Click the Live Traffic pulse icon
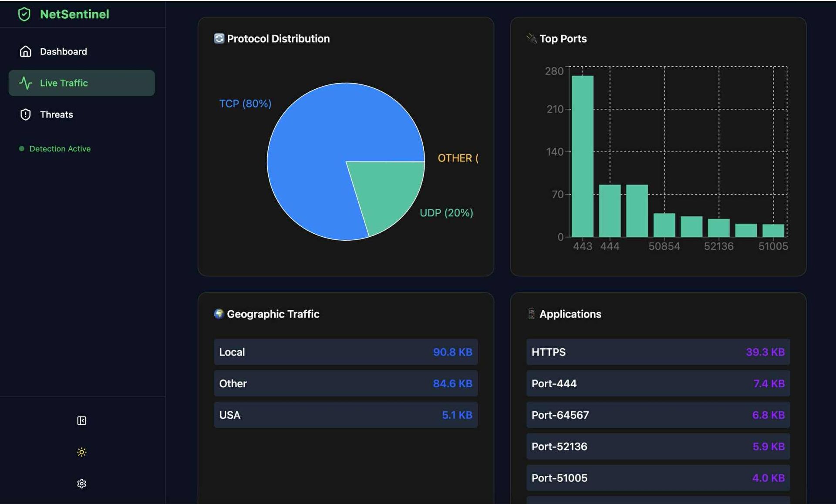The height and width of the screenshot is (504, 836). (x=26, y=83)
